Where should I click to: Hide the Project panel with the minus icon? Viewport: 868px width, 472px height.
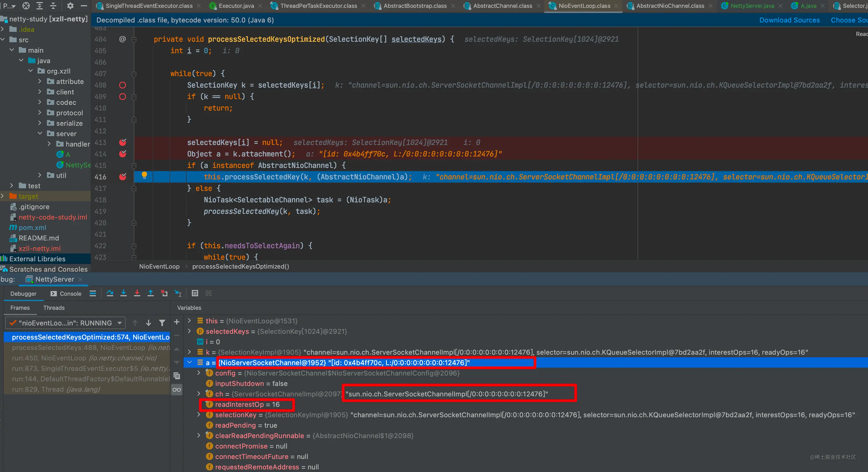click(84, 6)
